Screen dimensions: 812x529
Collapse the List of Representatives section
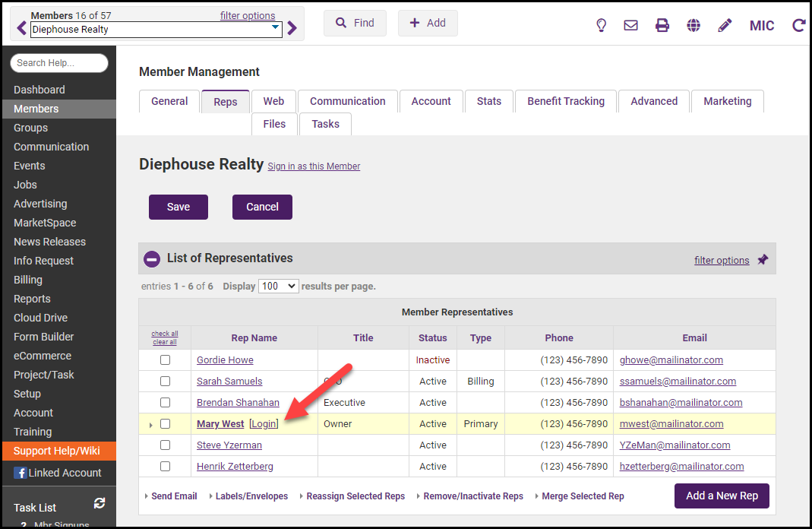(152, 258)
